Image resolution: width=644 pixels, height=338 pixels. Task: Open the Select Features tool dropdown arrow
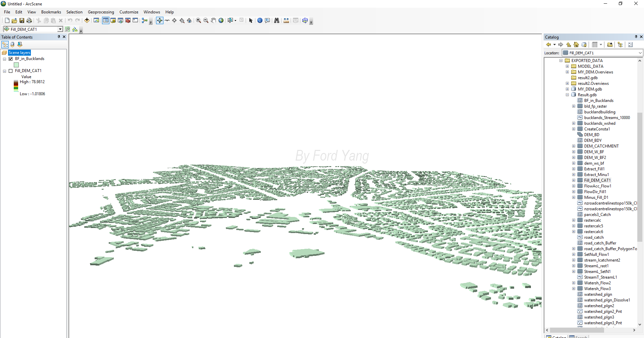235,20
